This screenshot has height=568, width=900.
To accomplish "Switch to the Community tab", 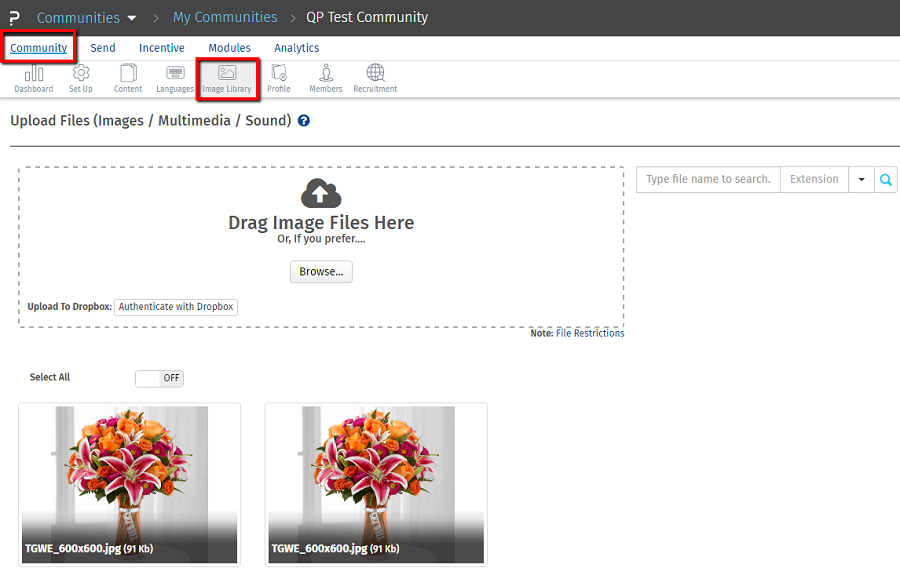I will coord(38,48).
